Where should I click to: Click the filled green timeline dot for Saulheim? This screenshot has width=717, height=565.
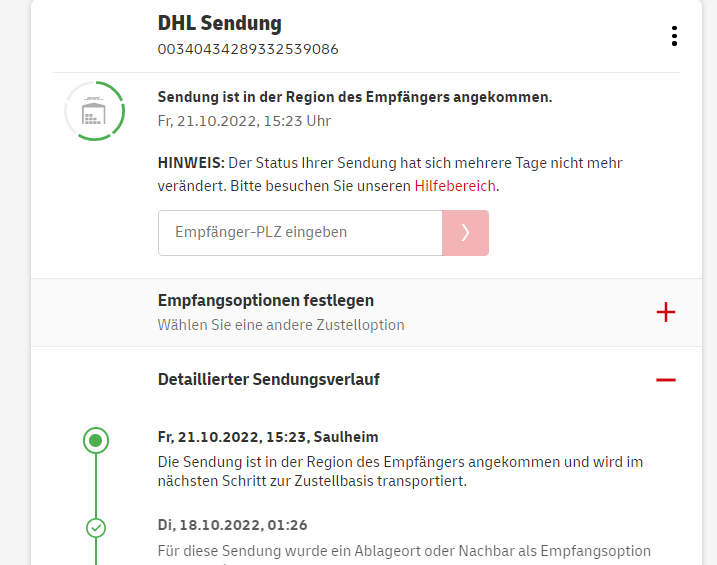coord(96,440)
